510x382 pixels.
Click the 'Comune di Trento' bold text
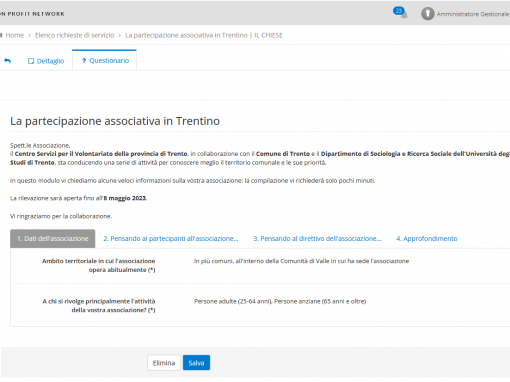coord(283,154)
